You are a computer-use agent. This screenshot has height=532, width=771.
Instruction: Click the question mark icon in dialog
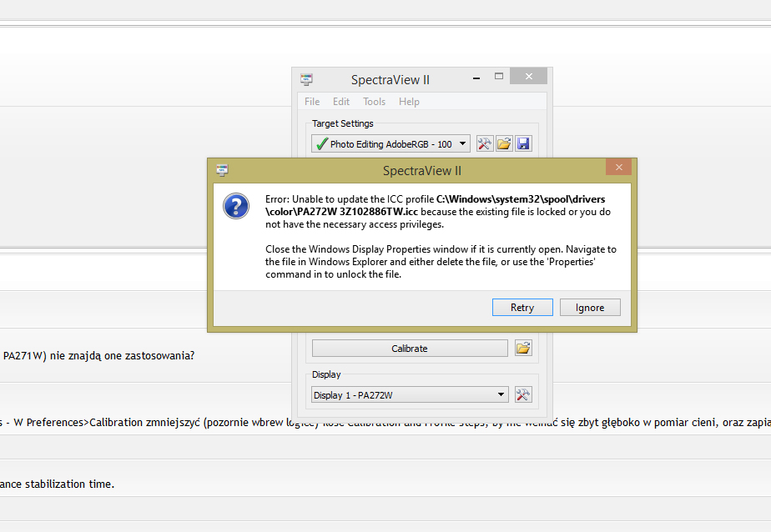coord(236,206)
